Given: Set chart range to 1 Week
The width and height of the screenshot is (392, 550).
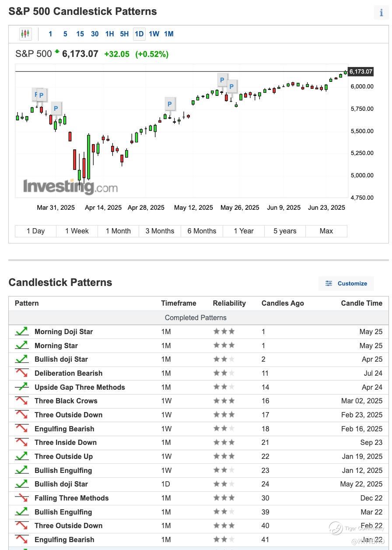Looking at the screenshot, I should point(77,231).
